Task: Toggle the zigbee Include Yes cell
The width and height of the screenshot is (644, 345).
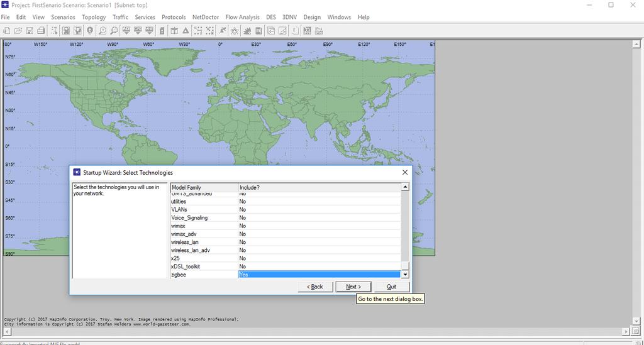Action: click(x=319, y=275)
